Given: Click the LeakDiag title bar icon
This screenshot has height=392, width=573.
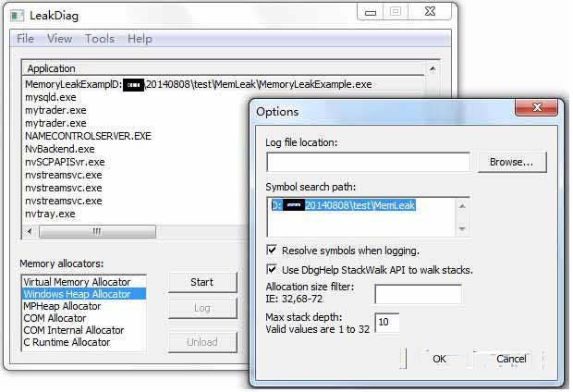Looking at the screenshot, I should tap(18, 16).
